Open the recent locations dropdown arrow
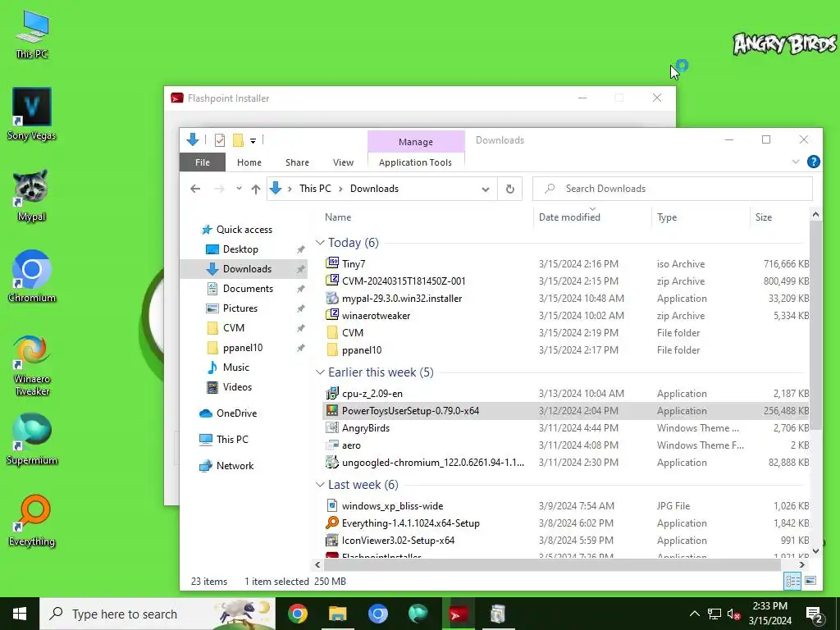This screenshot has width=840, height=630. click(239, 189)
